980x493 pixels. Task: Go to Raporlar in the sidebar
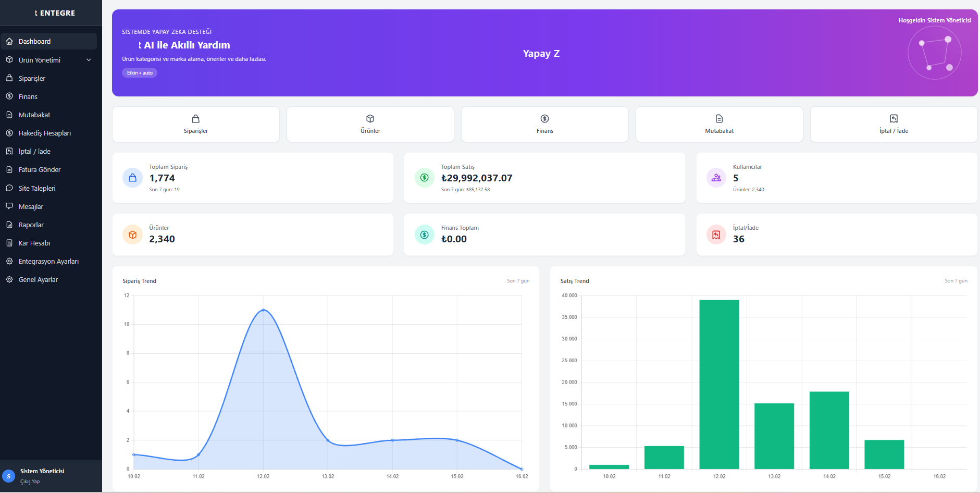pyautogui.click(x=31, y=225)
